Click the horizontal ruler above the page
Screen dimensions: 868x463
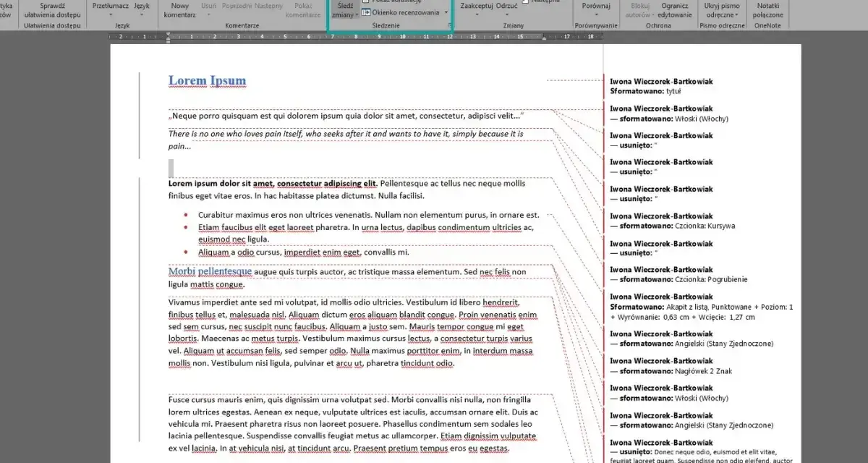click(x=354, y=35)
